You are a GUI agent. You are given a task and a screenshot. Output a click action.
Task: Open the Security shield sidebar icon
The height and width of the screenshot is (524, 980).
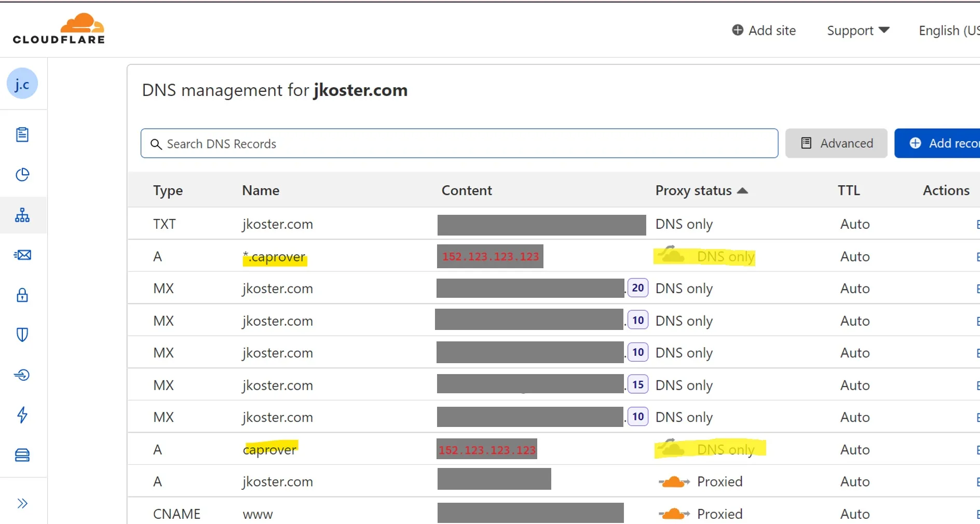[x=22, y=335]
